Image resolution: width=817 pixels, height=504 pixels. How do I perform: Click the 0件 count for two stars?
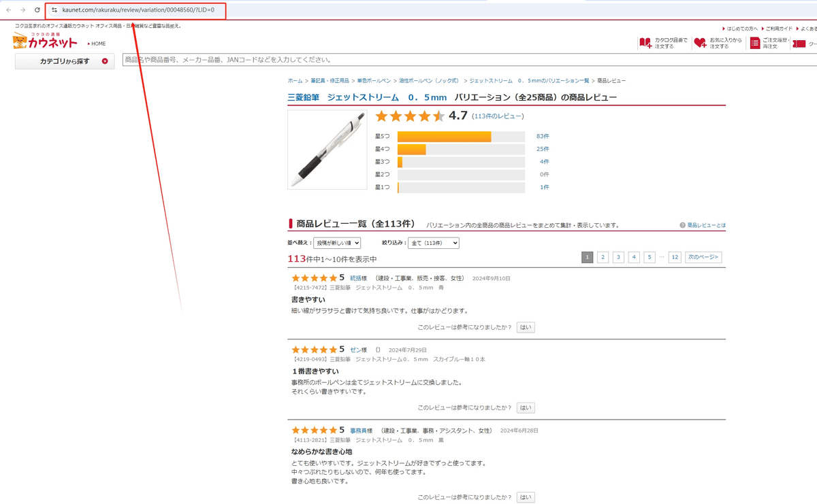click(x=544, y=175)
